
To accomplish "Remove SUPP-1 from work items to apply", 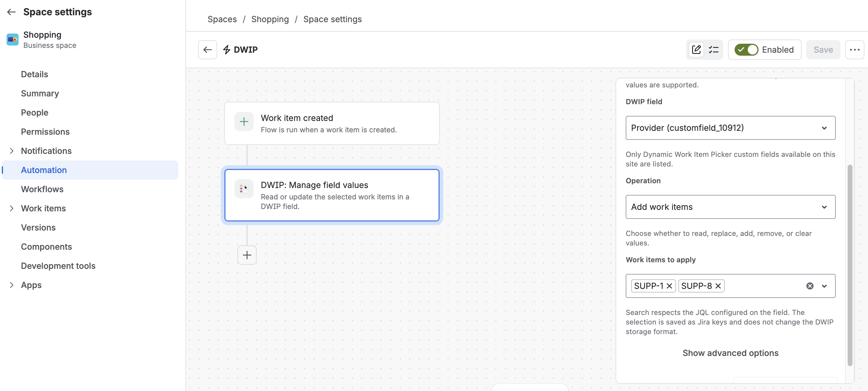I will click(669, 286).
